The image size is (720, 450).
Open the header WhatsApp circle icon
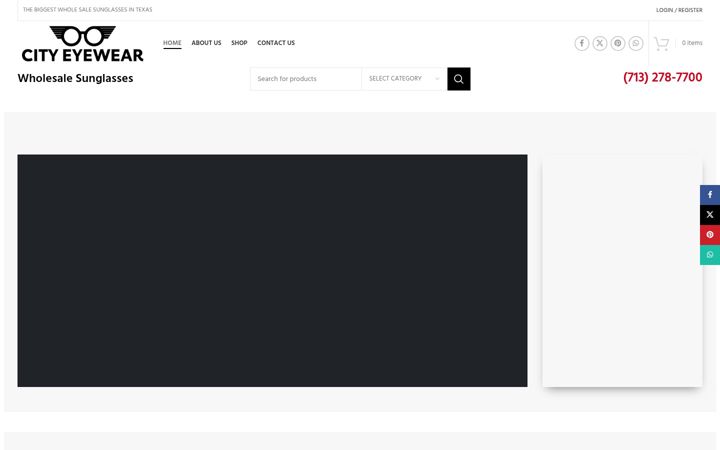636,43
